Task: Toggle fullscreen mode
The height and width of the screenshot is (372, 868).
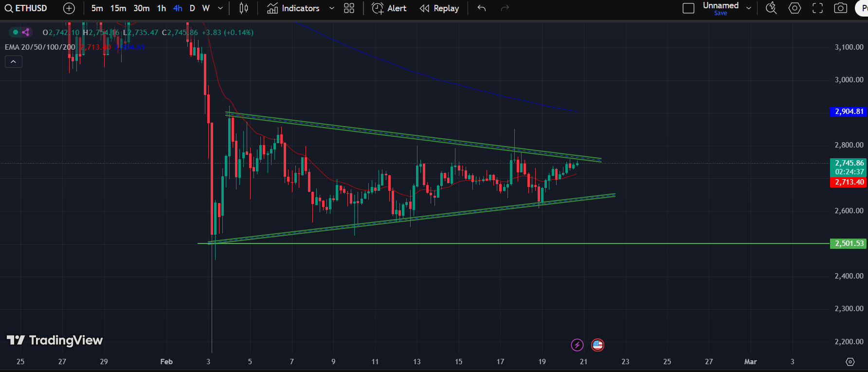Action: pos(818,8)
